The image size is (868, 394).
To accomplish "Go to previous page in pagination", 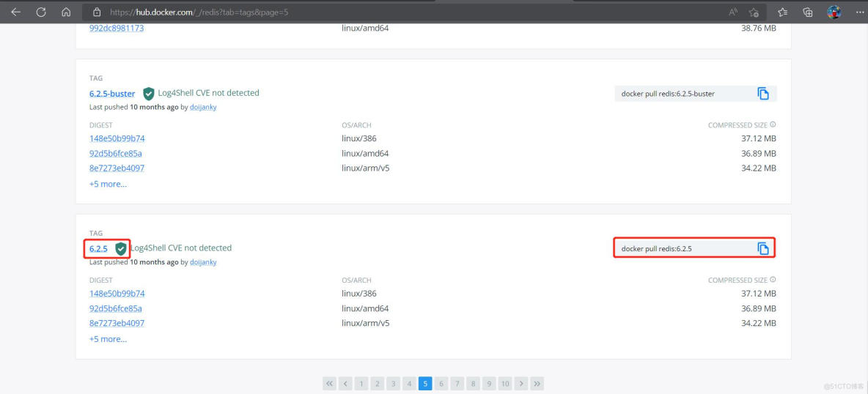I will [x=345, y=383].
